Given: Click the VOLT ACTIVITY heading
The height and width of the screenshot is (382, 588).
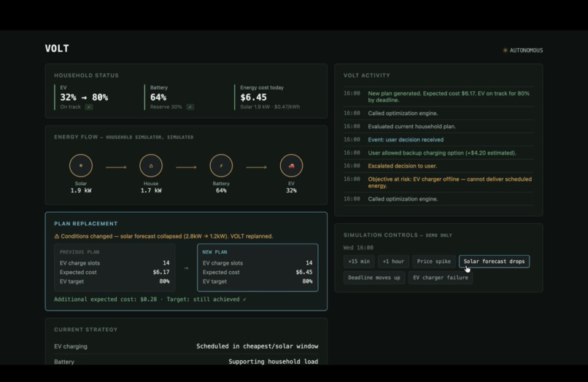Looking at the screenshot, I should tap(367, 75).
